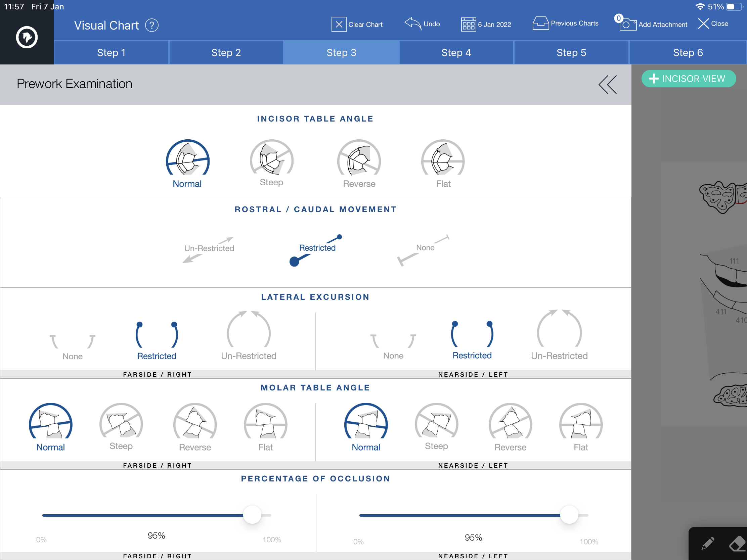This screenshot has width=747, height=560.
Task: Collapse the Prework Examination panel
Action: (x=608, y=84)
